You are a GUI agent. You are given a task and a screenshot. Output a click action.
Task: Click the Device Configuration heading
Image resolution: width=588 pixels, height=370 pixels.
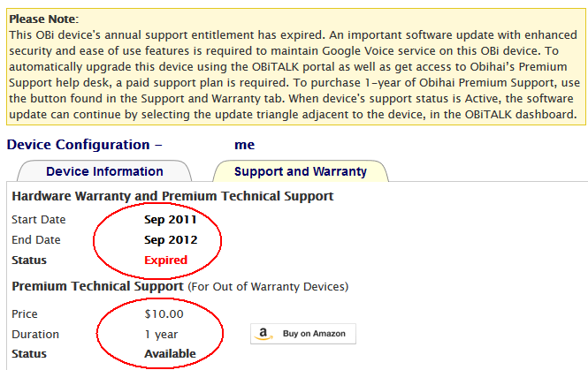point(85,145)
